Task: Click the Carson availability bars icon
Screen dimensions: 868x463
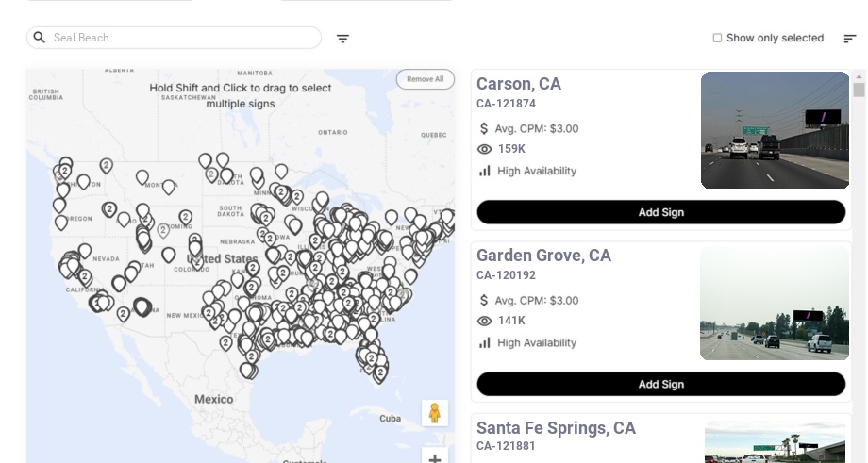Action: click(485, 171)
